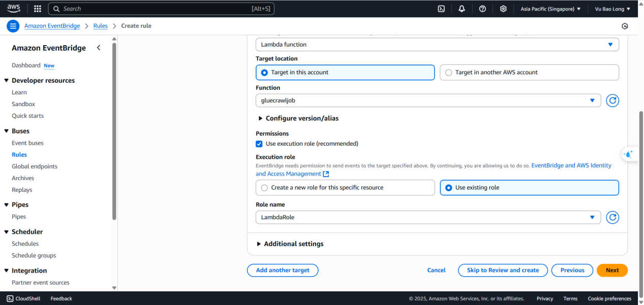Open the Vu Bao Long account menu
Image resolution: width=644 pixels, height=305 pixels.
tap(612, 9)
